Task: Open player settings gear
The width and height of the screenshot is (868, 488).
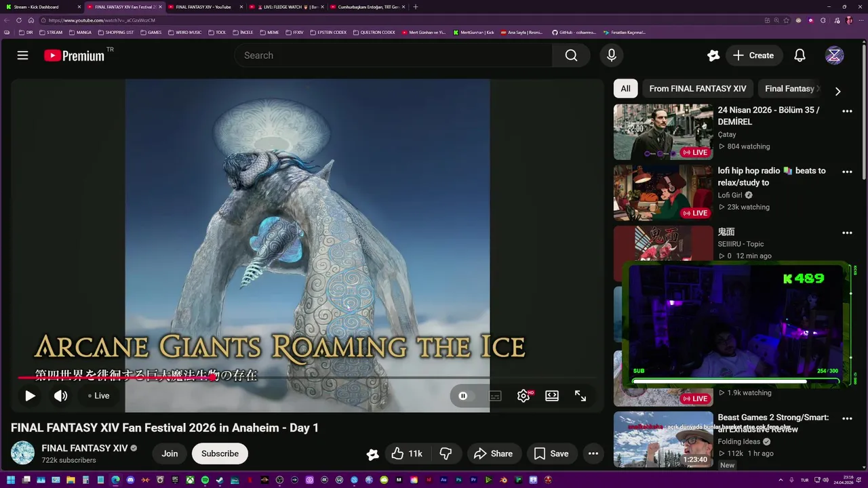Action: [524, 396]
